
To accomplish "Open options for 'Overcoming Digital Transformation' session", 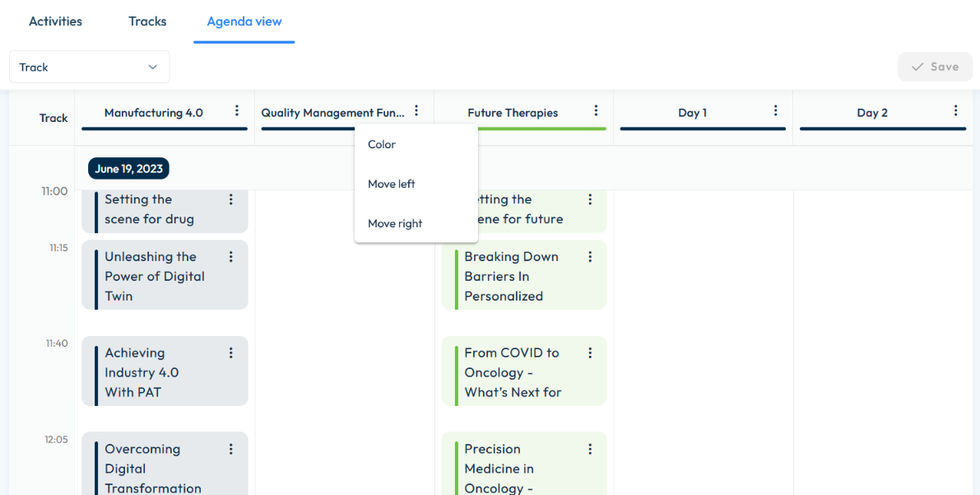I will pos(231,449).
